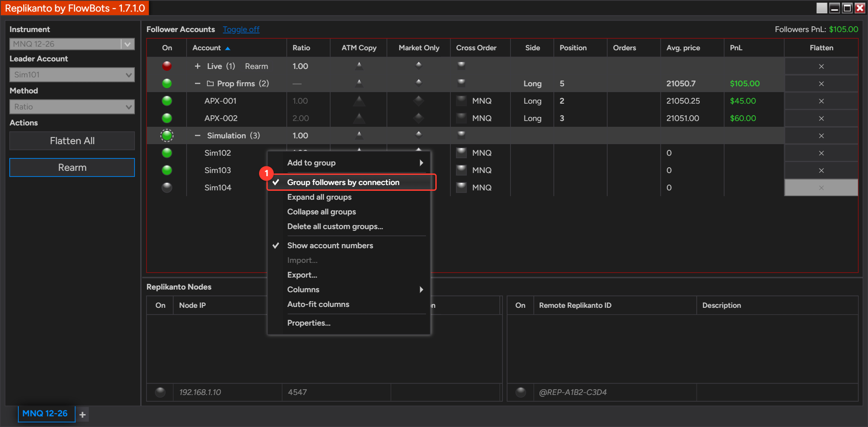This screenshot has height=427, width=868.
Task: Flatten account APX-002 using its X icon
Action: (821, 118)
